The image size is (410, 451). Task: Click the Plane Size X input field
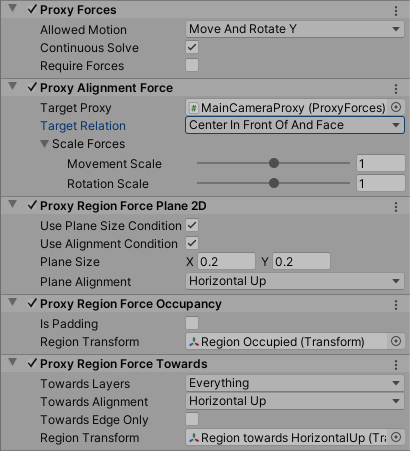click(x=226, y=261)
